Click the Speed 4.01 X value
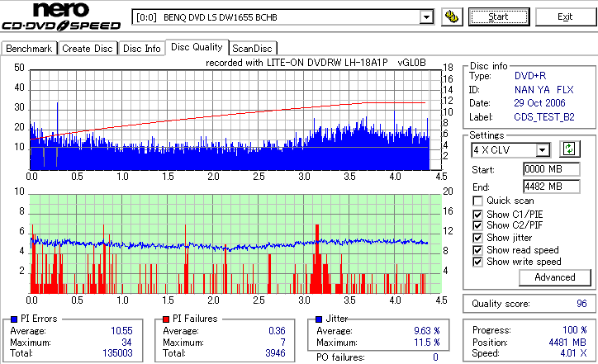Screen dimensions: 598x364 click(x=573, y=353)
